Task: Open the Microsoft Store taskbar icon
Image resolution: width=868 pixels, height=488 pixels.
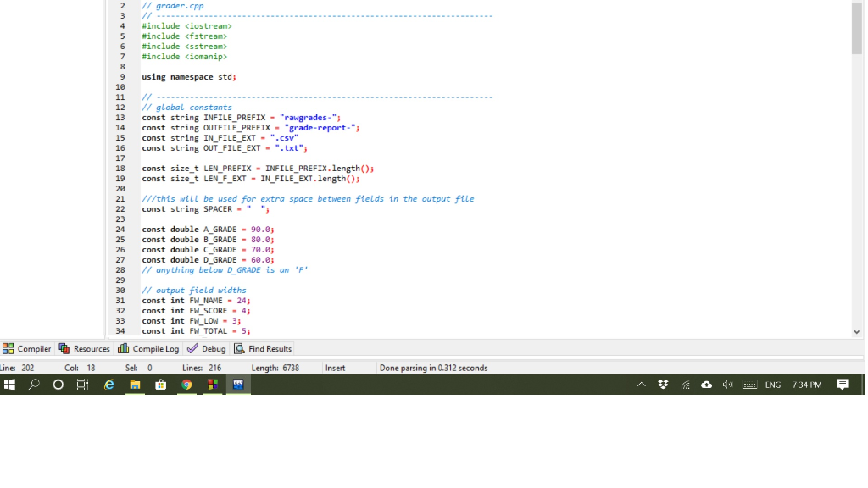Action: pyautogui.click(x=160, y=385)
